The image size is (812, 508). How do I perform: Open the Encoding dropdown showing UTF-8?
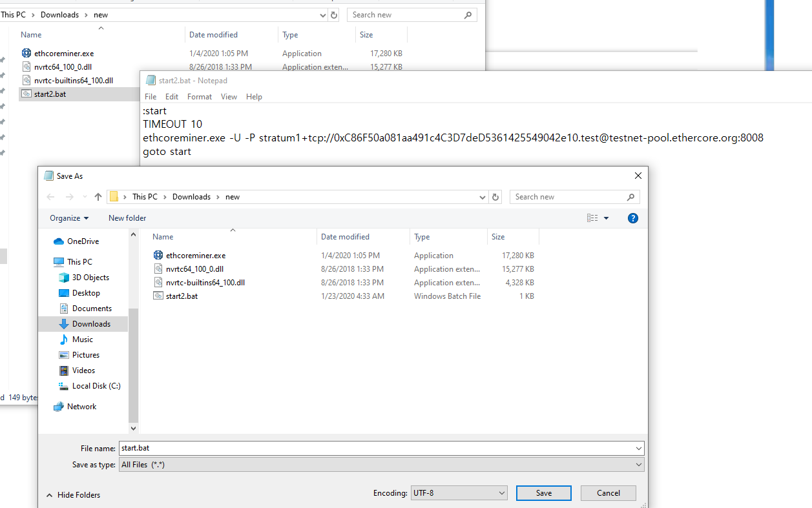coord(459,493)
